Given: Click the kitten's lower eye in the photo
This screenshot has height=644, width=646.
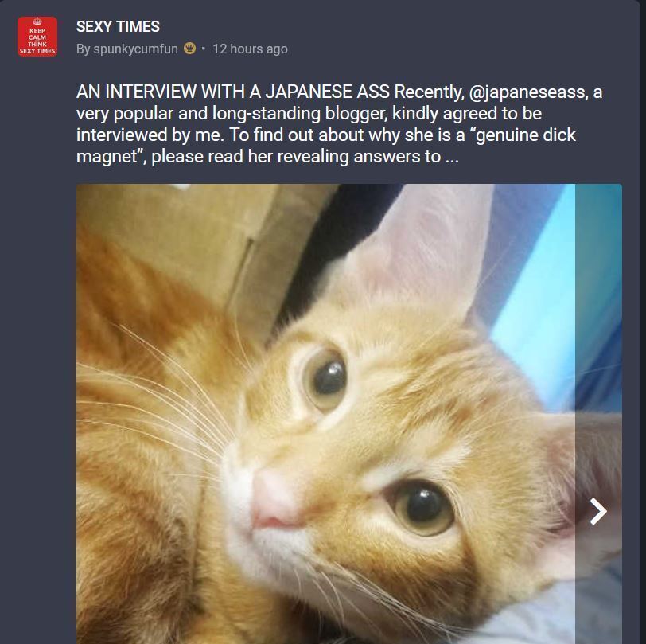Looking at the screenshot, I should click(420, 508).
